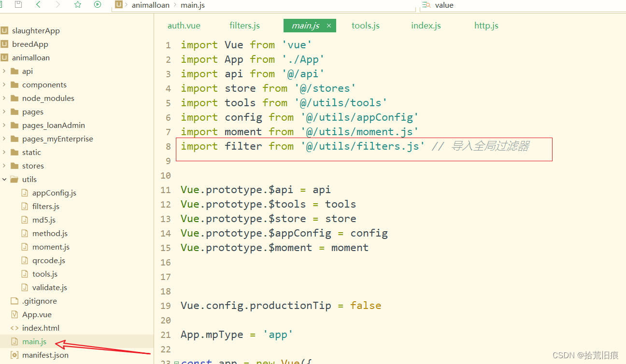Click the open folder icon beside utils
Image resolution: width=626 pixels, height=364 pixels.
14,179
